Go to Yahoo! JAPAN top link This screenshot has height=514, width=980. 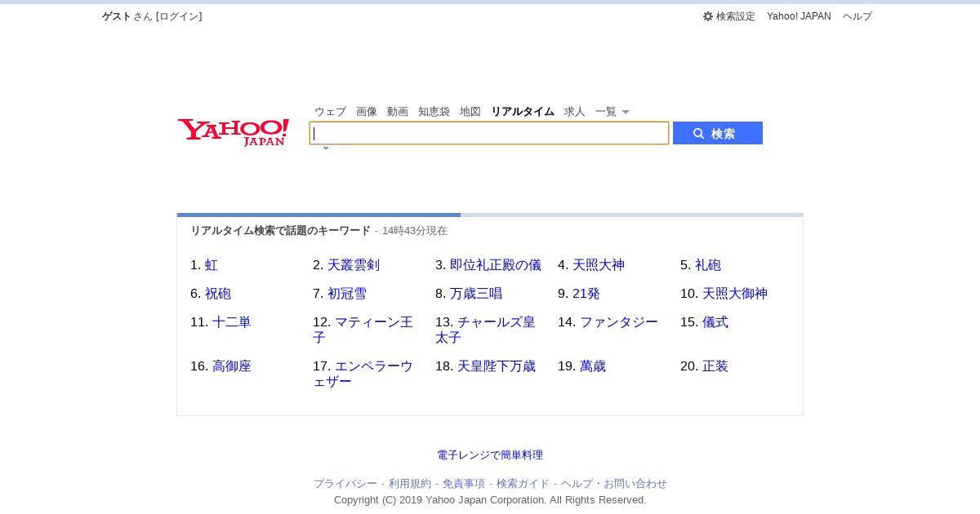[x=799, y=16]
